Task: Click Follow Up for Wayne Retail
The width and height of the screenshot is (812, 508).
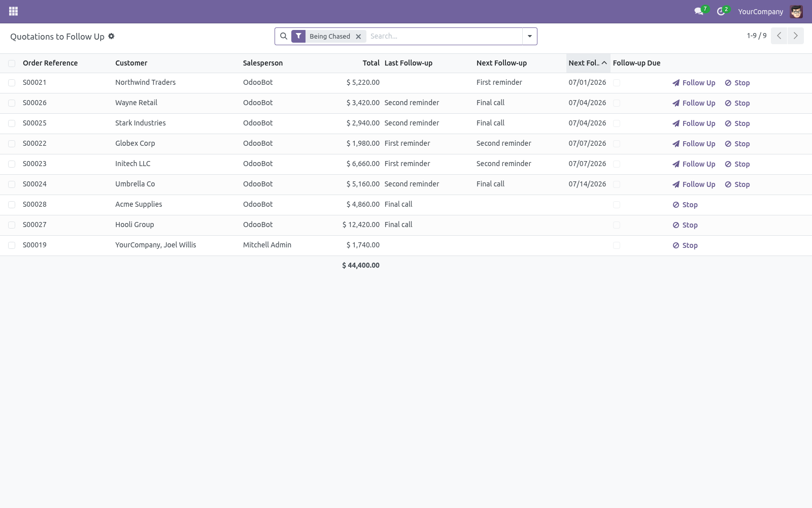Action: 694,103
